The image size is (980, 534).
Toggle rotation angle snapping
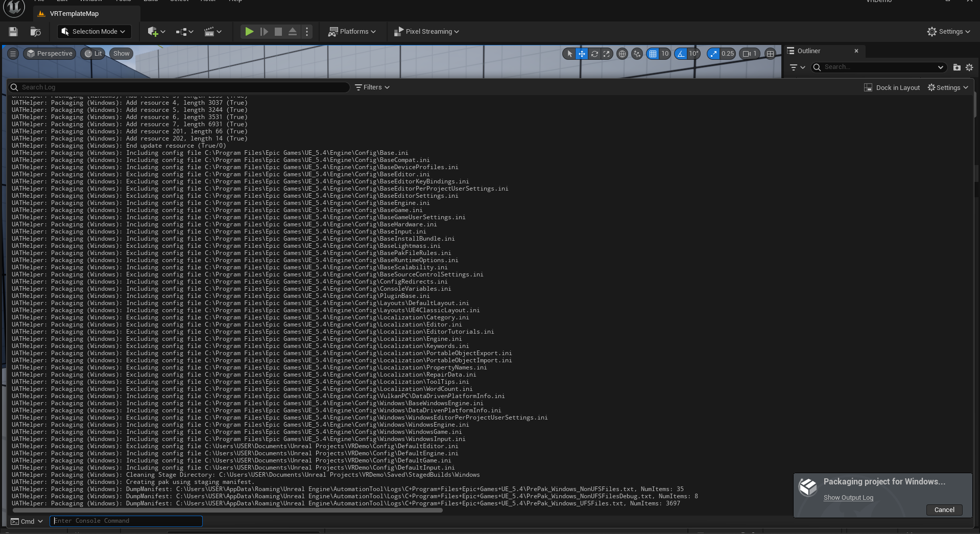[x=681, y=54]
